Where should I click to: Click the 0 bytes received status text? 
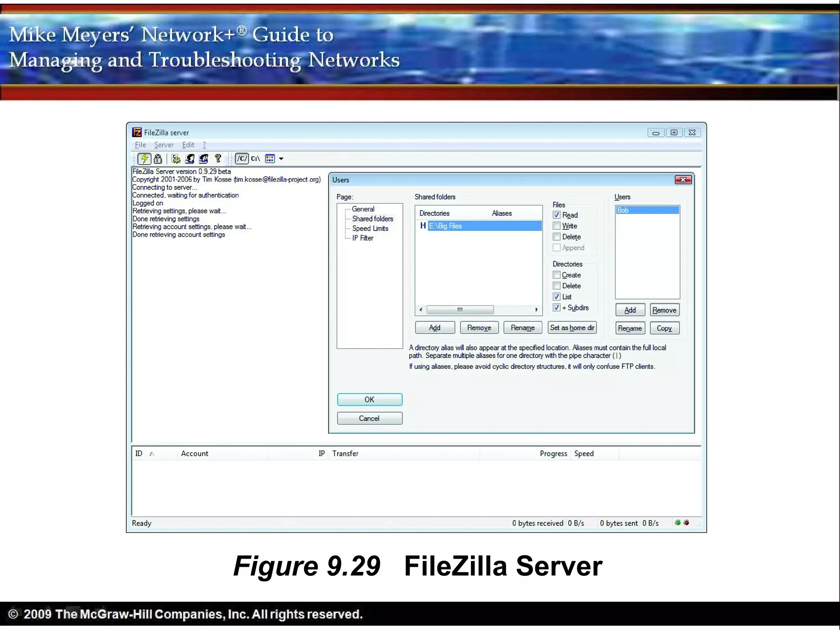tap(537, 523)
